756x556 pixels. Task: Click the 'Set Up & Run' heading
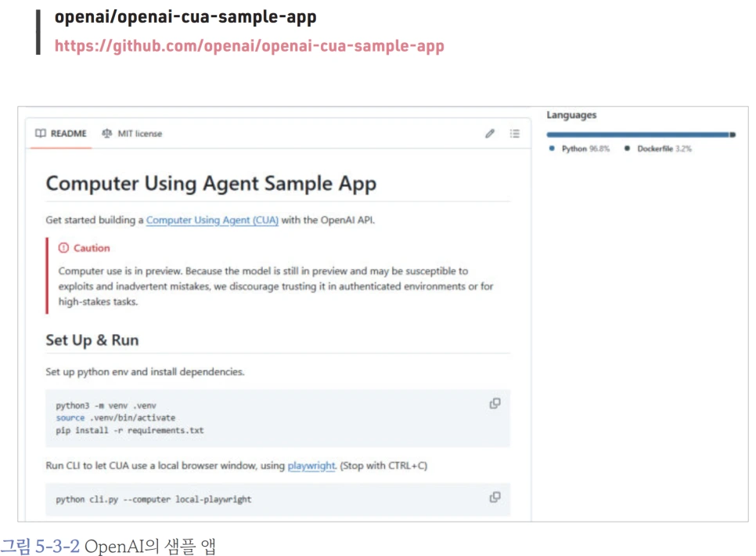pos(92,340)
